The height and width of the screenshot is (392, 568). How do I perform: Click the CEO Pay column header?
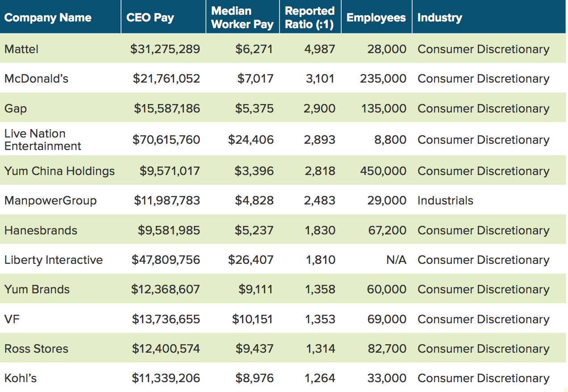[x=150, y=18]
